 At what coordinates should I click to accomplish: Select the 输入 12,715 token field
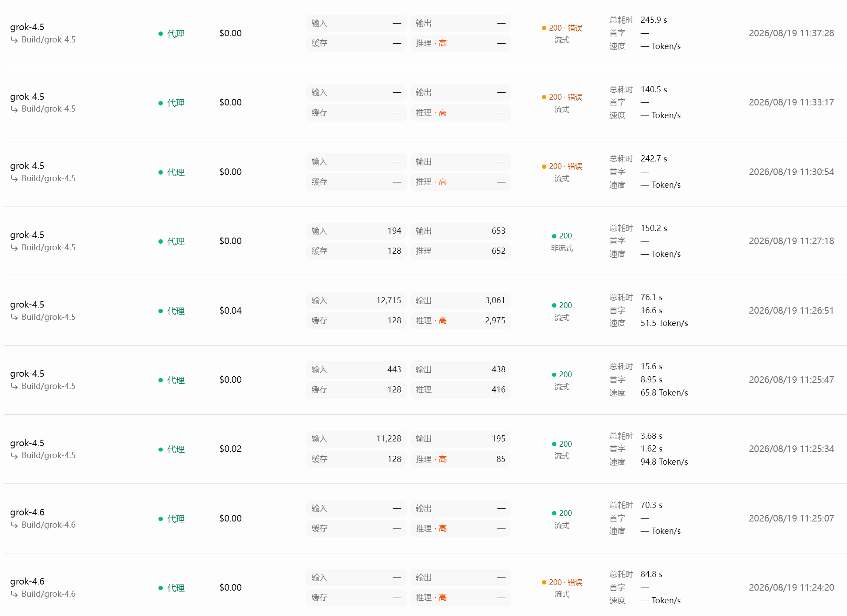point(356,301)
